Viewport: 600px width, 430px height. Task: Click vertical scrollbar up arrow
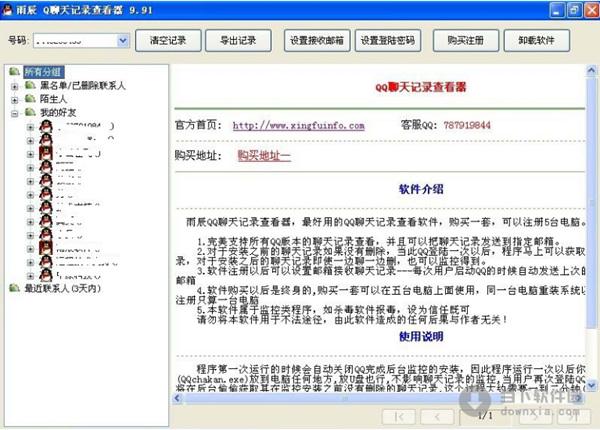(591, 70)
